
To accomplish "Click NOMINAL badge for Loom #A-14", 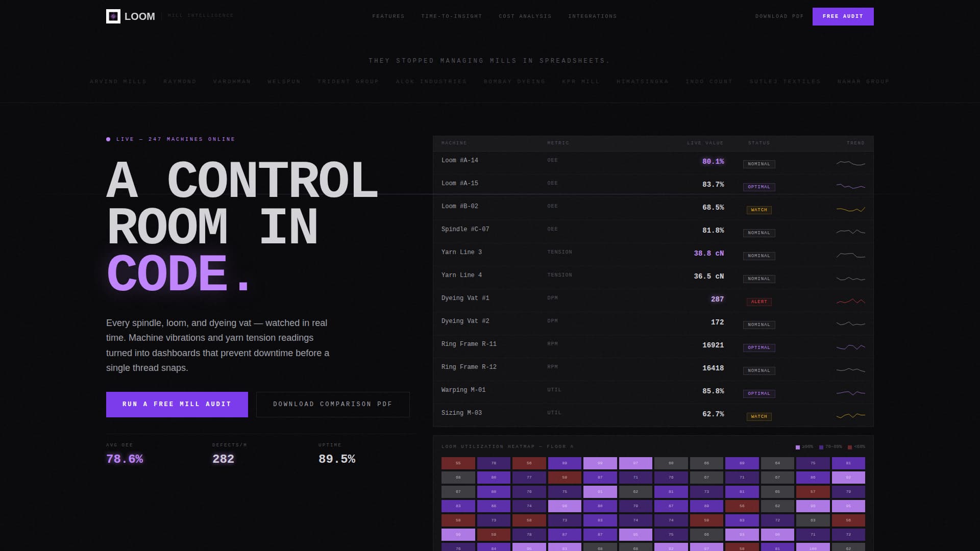I will pos(759,164).
